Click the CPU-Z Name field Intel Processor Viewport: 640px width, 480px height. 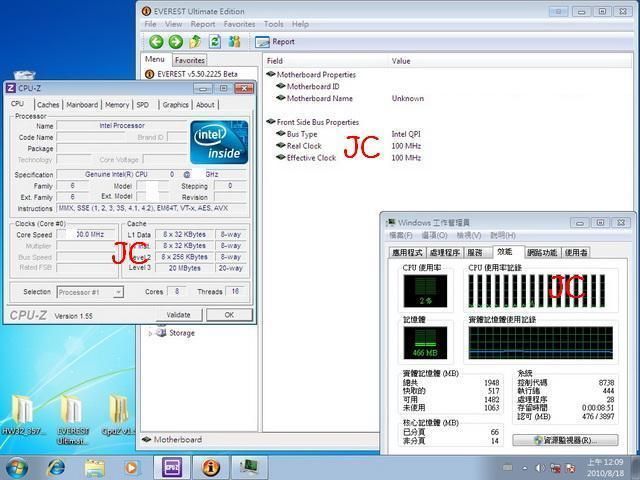click(122, 126)
